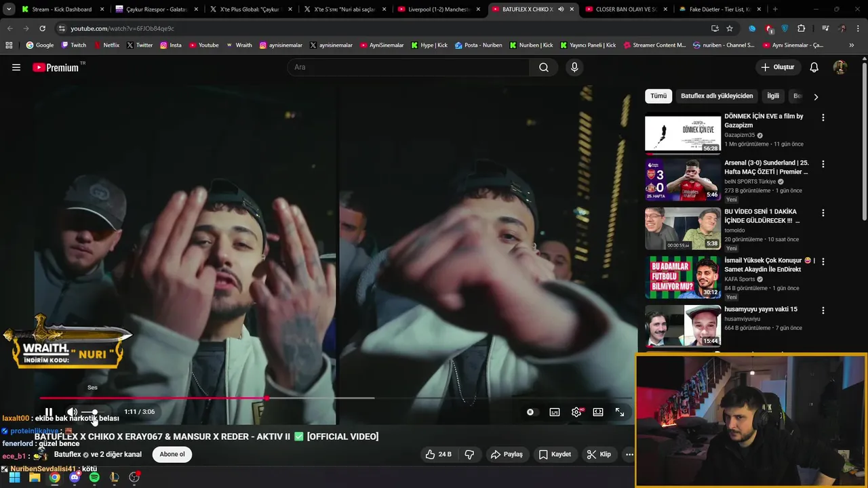Viewport: 868px width, 488px height.
Task: Expand the bookmarks bar overflow chevron
Action: click(x=852, y=45)
